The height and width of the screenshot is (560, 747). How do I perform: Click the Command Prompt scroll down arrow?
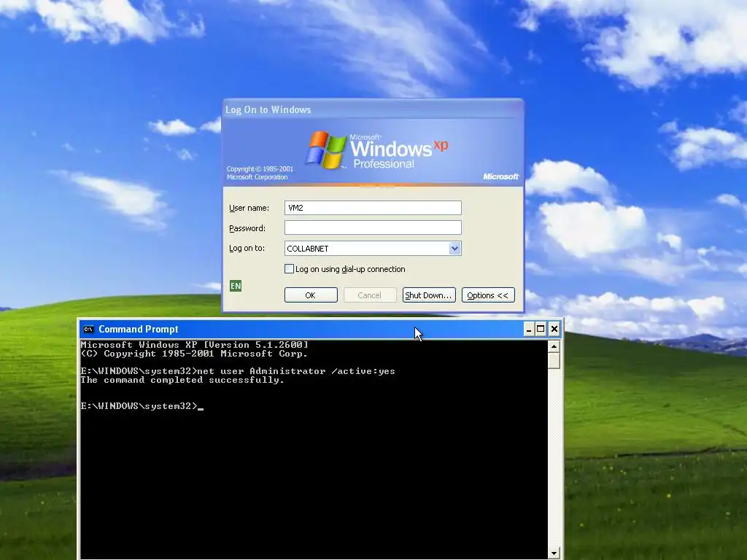(554, 553)
